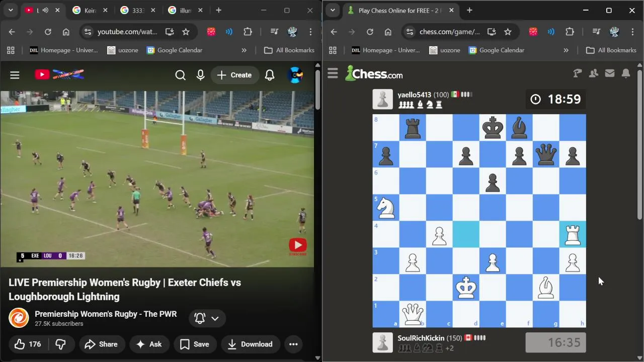This screenshot has width=644, height=362.
Task: Open YouTube notifications bell
Action: (x=270, y=75)
